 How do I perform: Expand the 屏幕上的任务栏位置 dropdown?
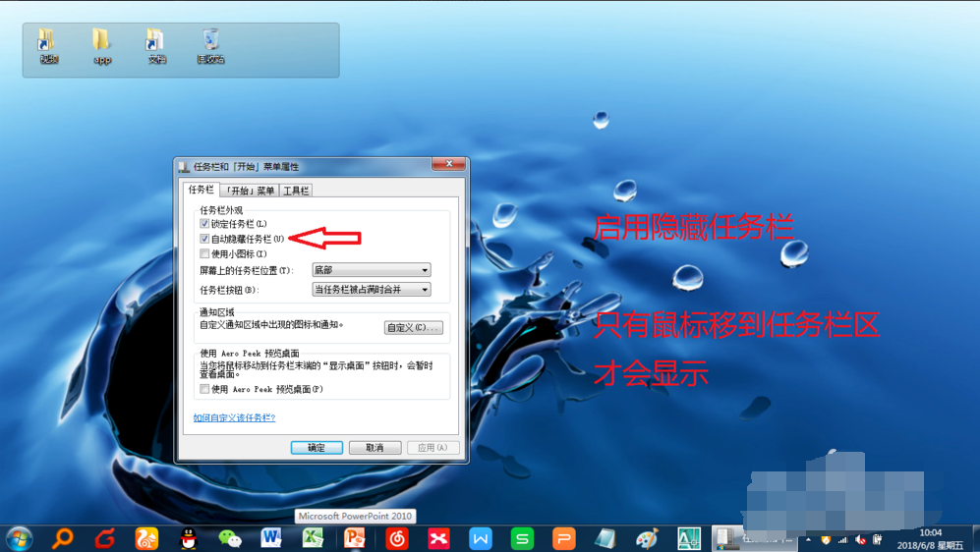pos(372,270)
